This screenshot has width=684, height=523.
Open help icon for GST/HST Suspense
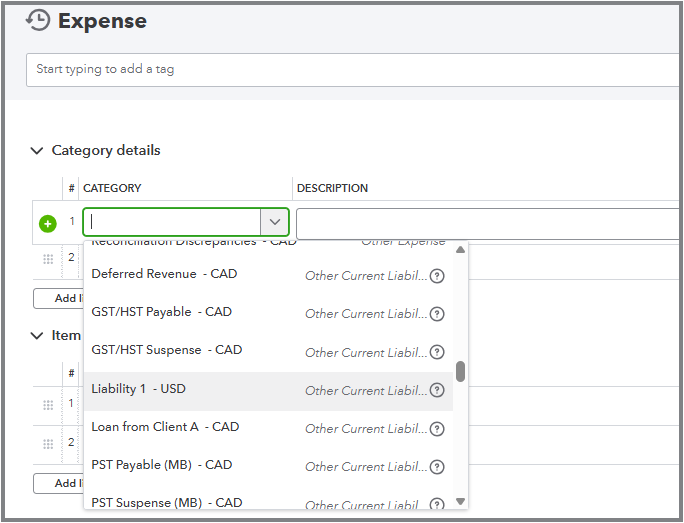(x=437, y=352)
